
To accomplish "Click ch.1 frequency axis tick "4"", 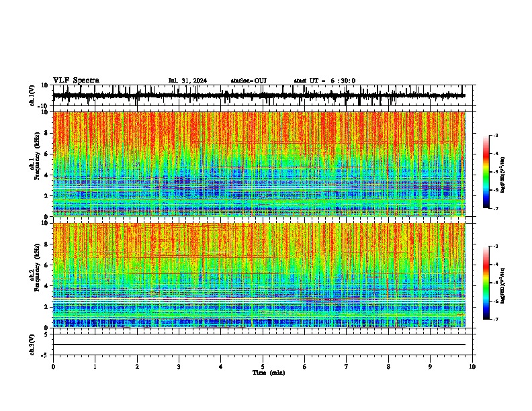I will pos(47,175).
